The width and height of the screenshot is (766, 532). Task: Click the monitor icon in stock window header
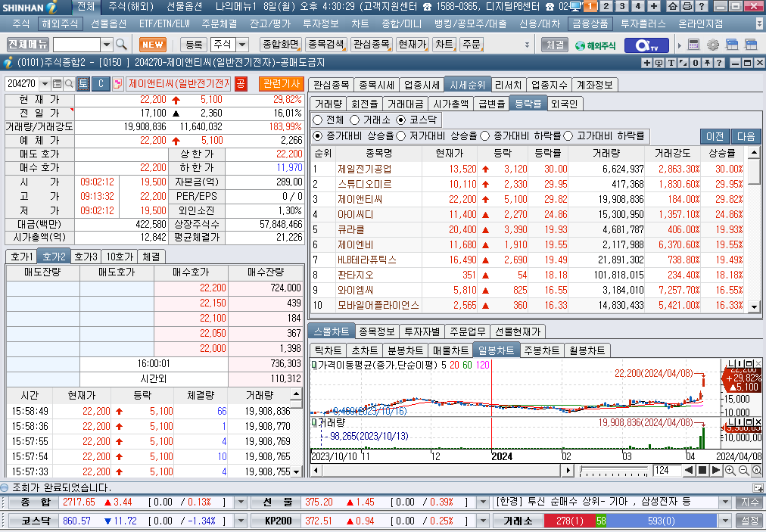pos(659,63)
